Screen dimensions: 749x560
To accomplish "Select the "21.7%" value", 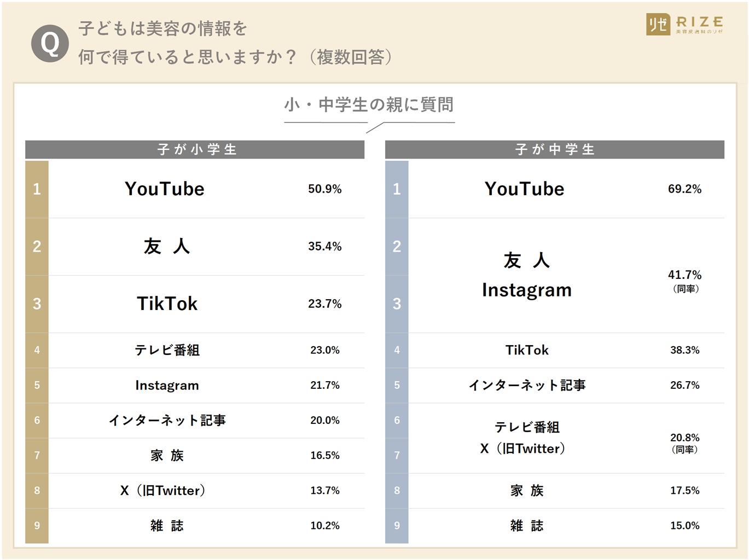I will click(x=325, y=386).
